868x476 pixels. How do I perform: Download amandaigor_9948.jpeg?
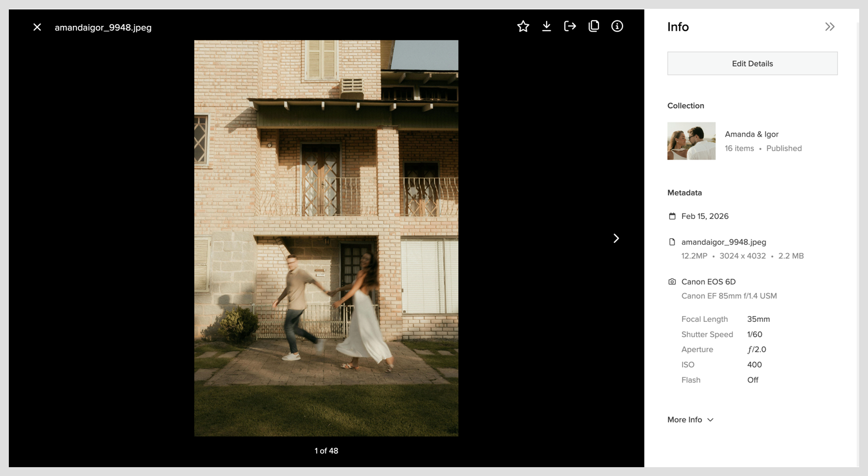click(546, 26)
